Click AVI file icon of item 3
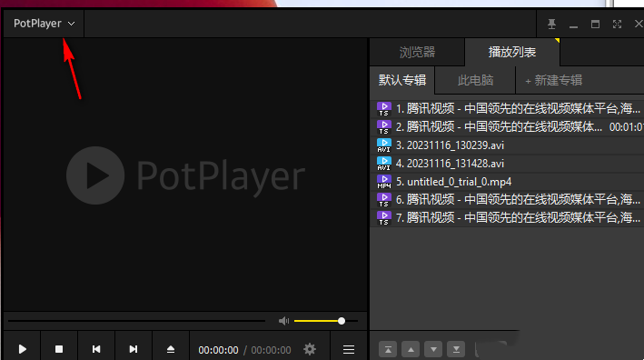This screenshot has height=360, width=644. (384, 145)
